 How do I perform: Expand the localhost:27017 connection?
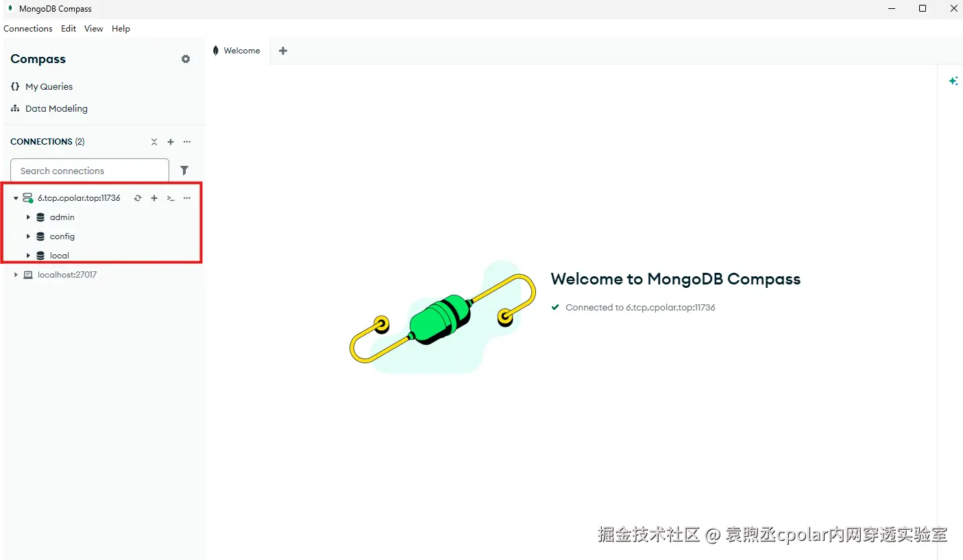click(16, 275)
